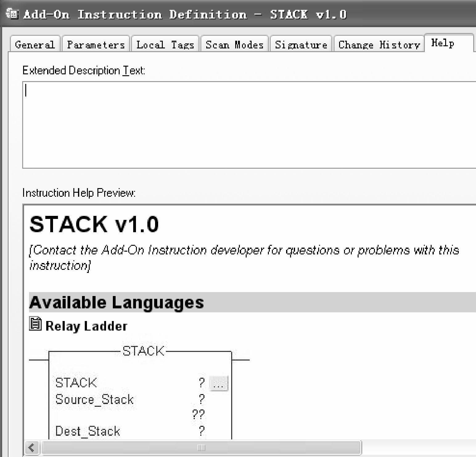Click the Add-On Instruction window icon
This screenshot has height=457, width=476.
pyautogui.click(x=12, y=14)
